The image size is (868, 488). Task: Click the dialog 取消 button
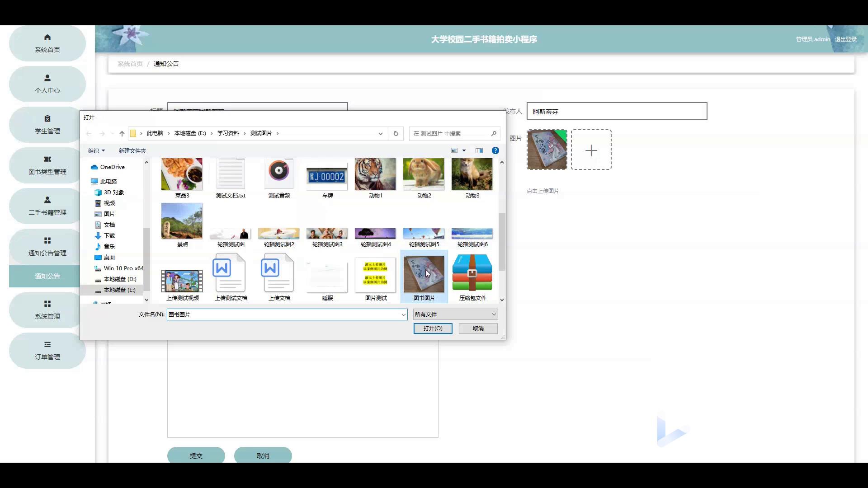(x=478, y=328)
